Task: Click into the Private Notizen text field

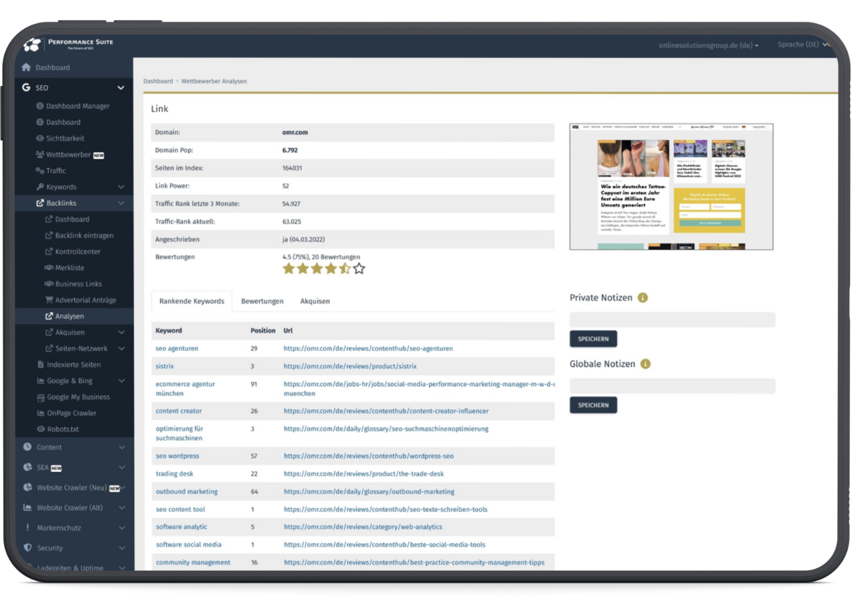Action: pos(673,319)
